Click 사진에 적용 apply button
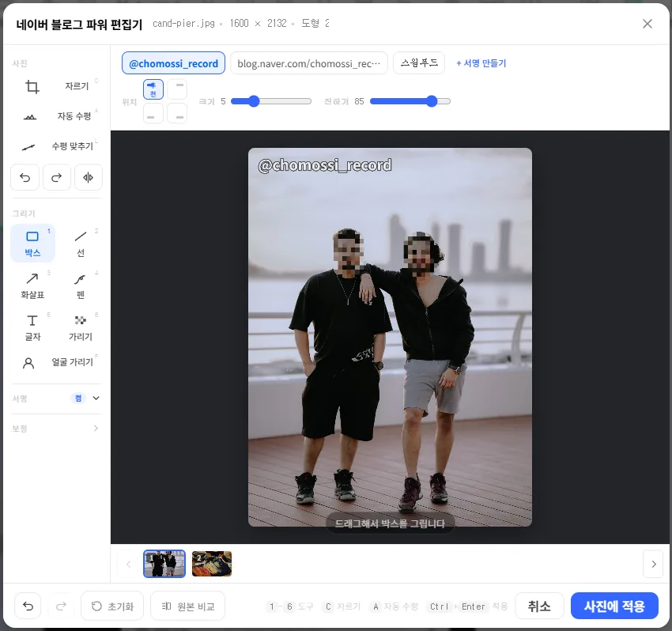The height and width of the screenshot is (631, 672). [x=614, y=606]
